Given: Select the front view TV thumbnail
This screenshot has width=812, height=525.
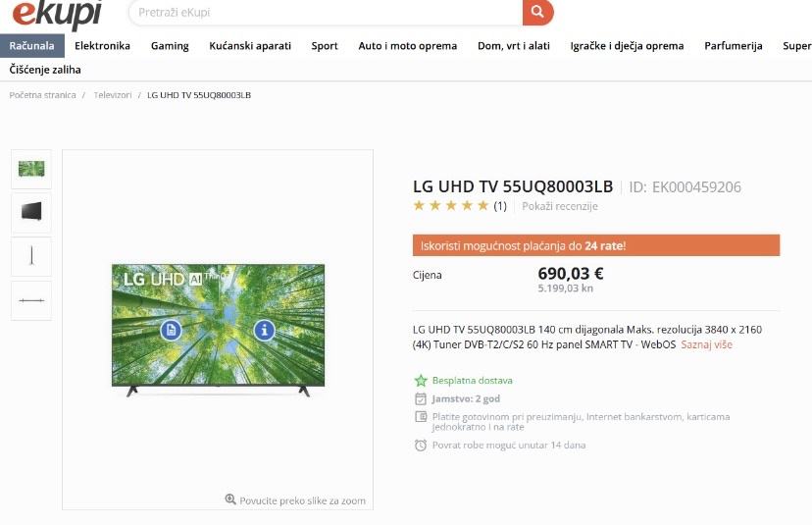Looking at the screenshot, I should click(31, 169).
